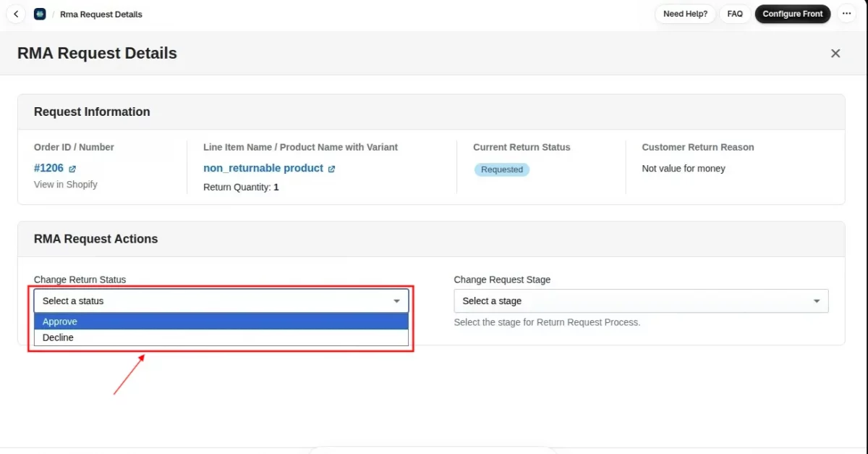This screenshot has width=868, height=454.
Task: Click the Return Quantity: 1 text
Action: [241, 187]
